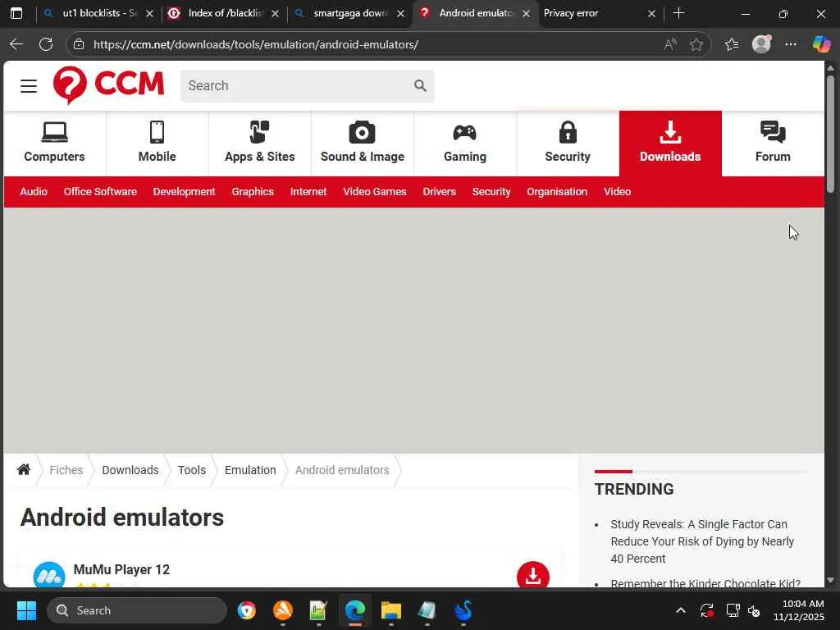Click the page vertical scrollbar thumb

(x=830, y=134)
